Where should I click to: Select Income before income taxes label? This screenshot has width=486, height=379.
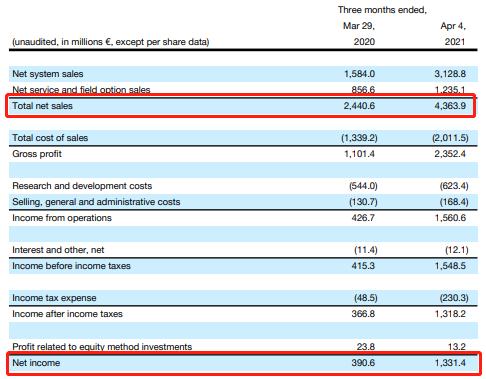click(x=71, y=266)
